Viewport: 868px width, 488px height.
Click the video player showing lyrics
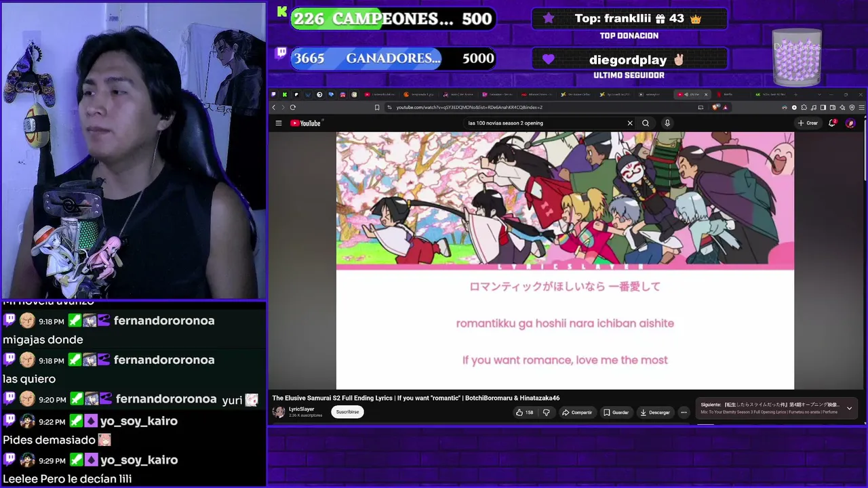click(x=565, y=261)
